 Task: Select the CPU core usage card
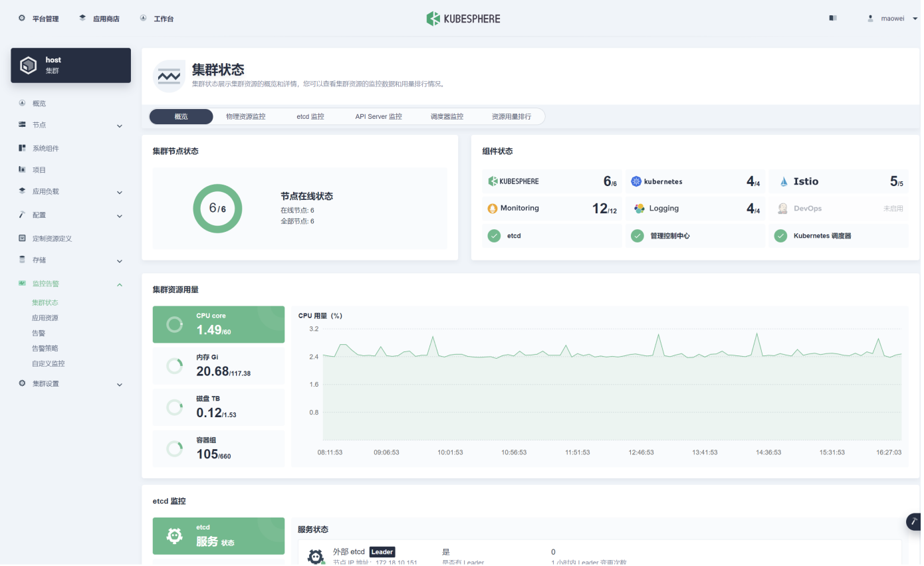coord(219,324)
